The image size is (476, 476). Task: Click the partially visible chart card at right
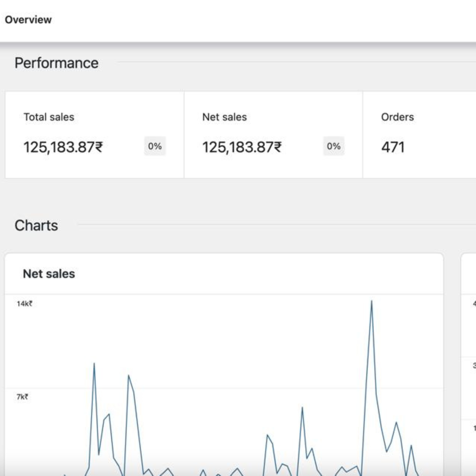[468, 364]
